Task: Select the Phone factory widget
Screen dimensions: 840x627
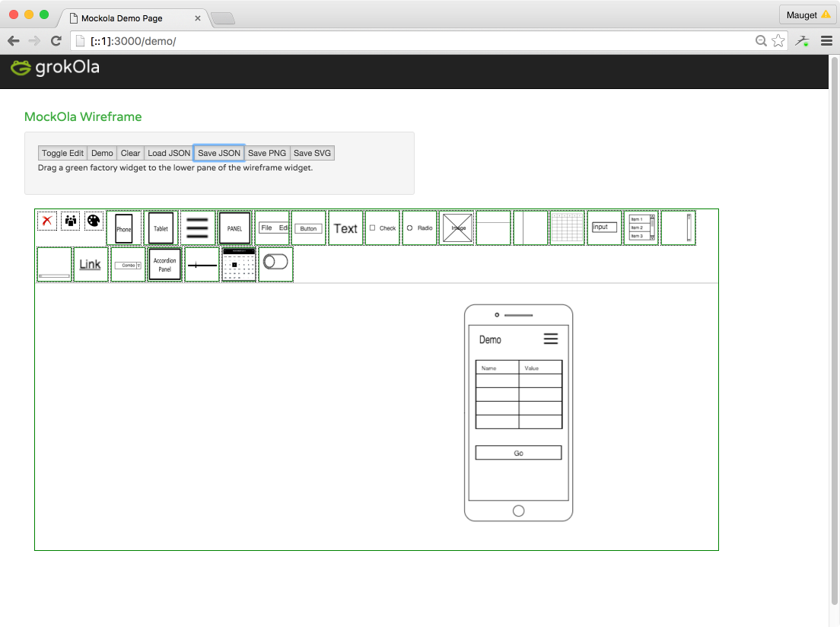Action: 124,228
